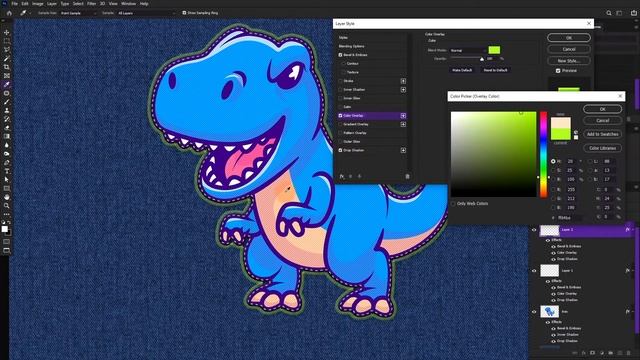Select the Lasso tool
Screen dimensions: 640x360
point(7,49)
